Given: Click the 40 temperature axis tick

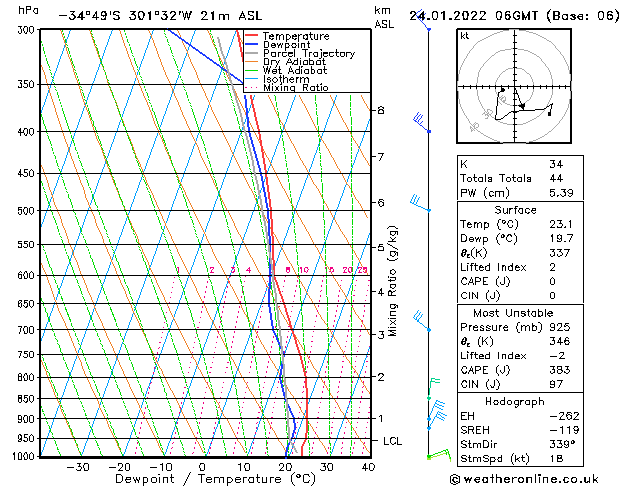Looking at the screenshot, I should coord(368,467).
